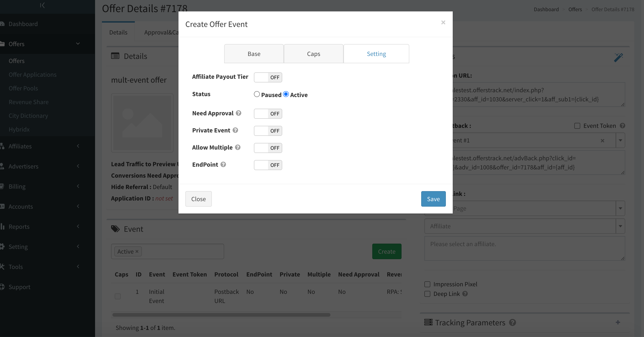The image size is (644, 337).
Task: Click the Allow Multiple help icon
Action: pyautogui.click(x=238, y=147)
